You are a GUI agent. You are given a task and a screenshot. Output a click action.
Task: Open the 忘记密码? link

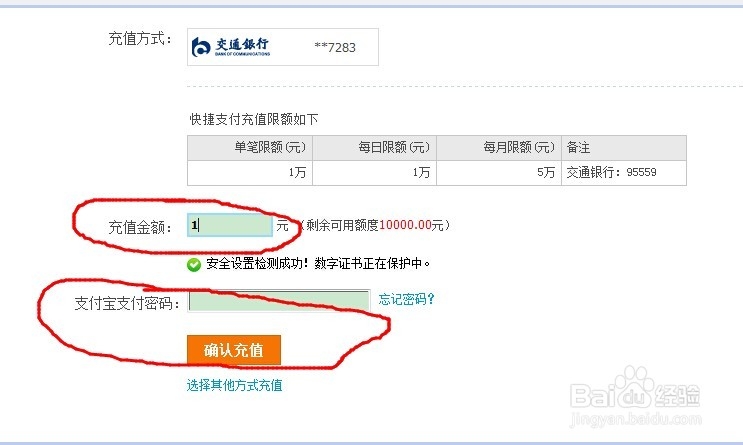click(407, 299)
